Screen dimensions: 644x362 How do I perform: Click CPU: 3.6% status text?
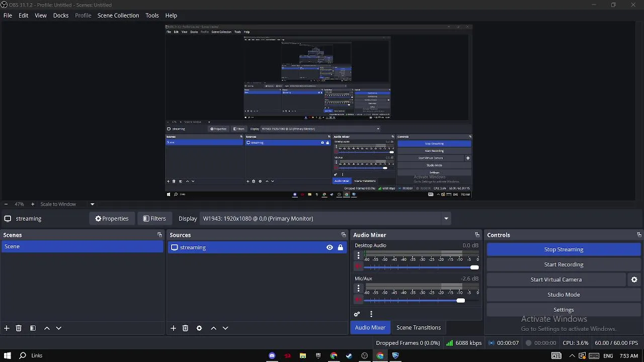(x=576, y=343)
